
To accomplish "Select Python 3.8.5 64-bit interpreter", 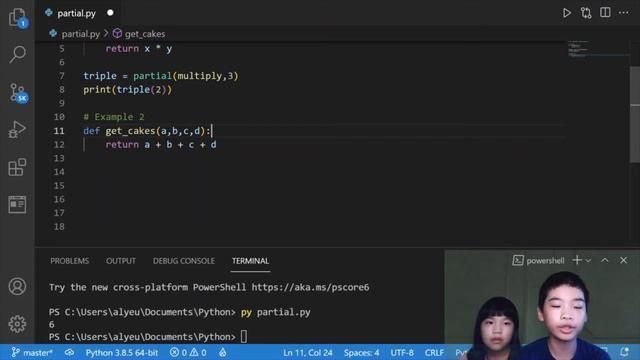I will coord(122,352).
